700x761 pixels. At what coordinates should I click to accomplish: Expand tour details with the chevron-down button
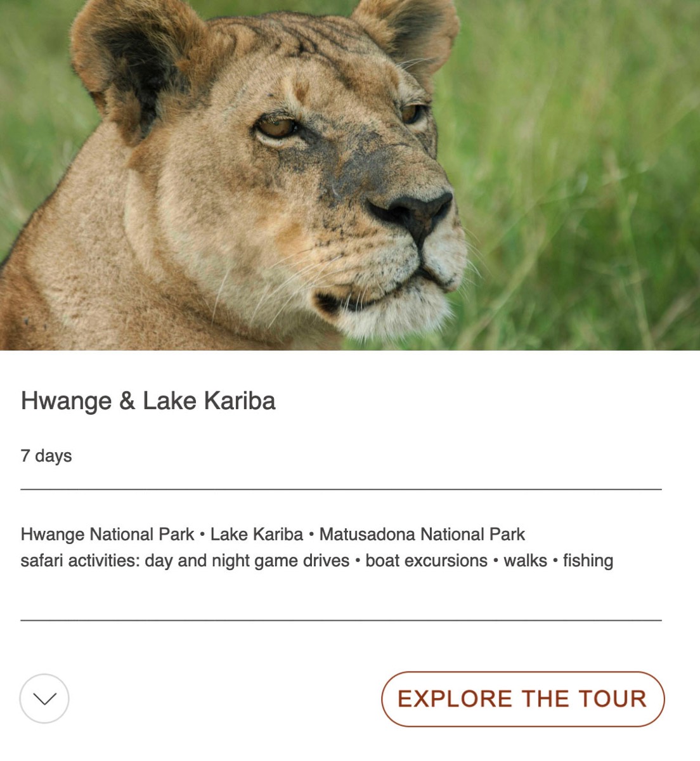pos(44,699)
